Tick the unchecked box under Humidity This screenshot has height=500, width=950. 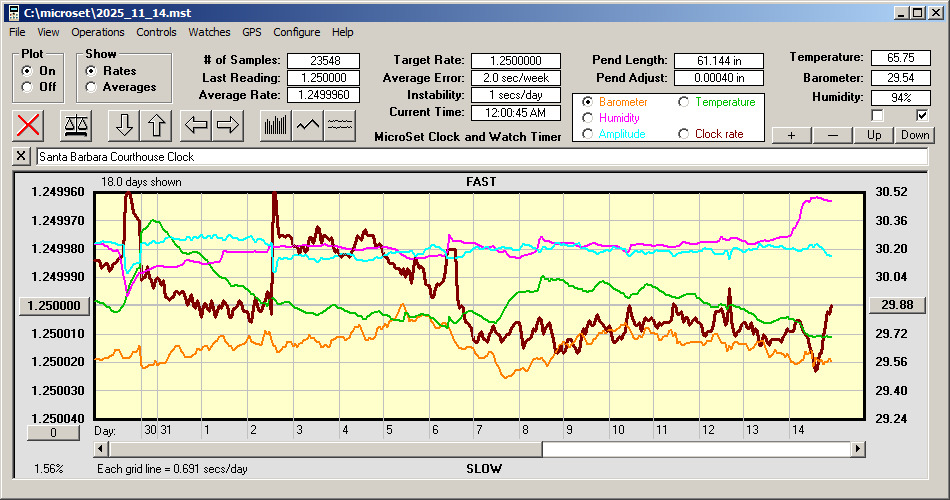(878, 115)
